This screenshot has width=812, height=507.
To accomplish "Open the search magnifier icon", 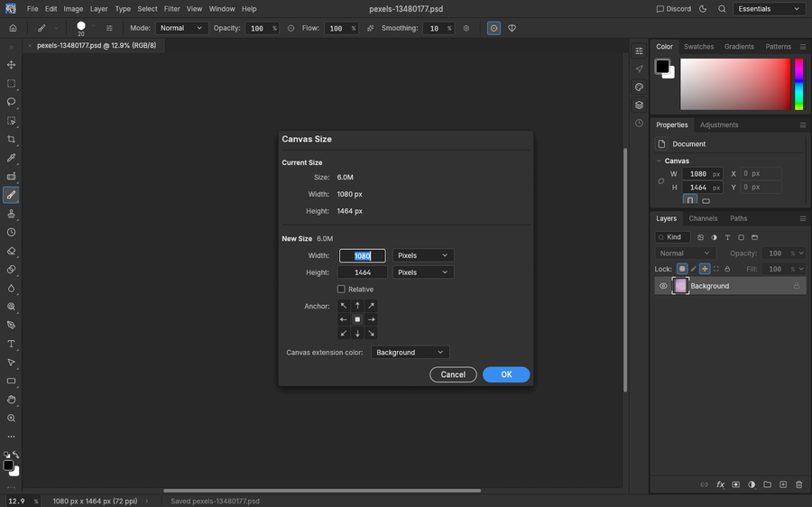I will [722, 9].
